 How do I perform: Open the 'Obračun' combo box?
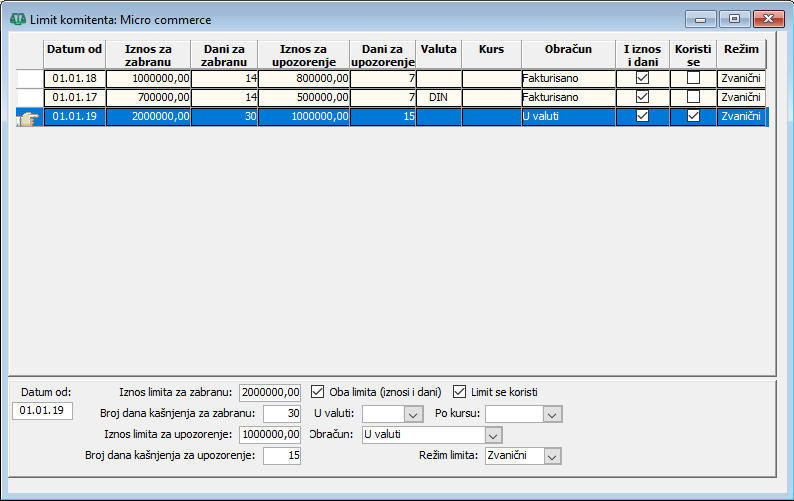[x=492, y=435]
